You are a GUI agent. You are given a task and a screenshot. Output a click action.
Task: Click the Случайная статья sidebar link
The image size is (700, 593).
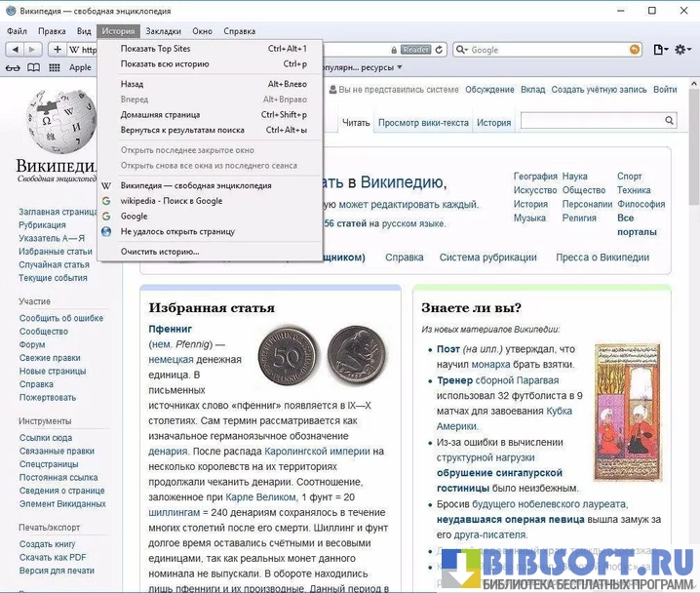click(x=54, y=264)
